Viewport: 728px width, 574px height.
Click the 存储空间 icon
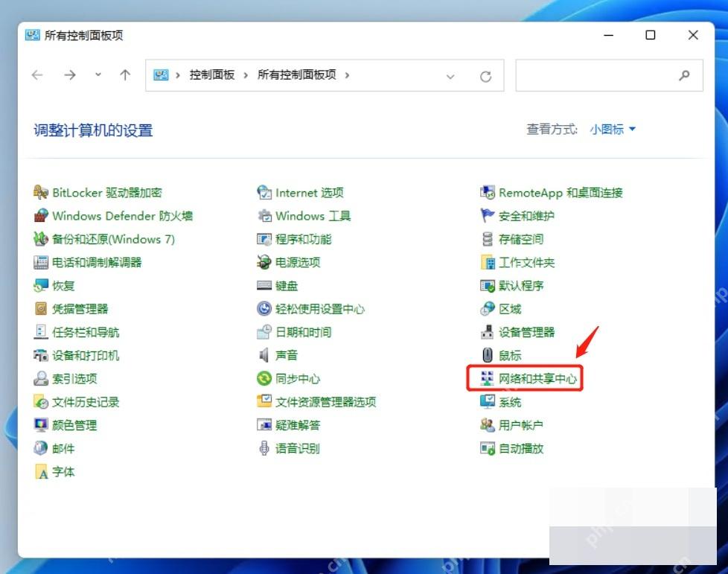point(488,239)
